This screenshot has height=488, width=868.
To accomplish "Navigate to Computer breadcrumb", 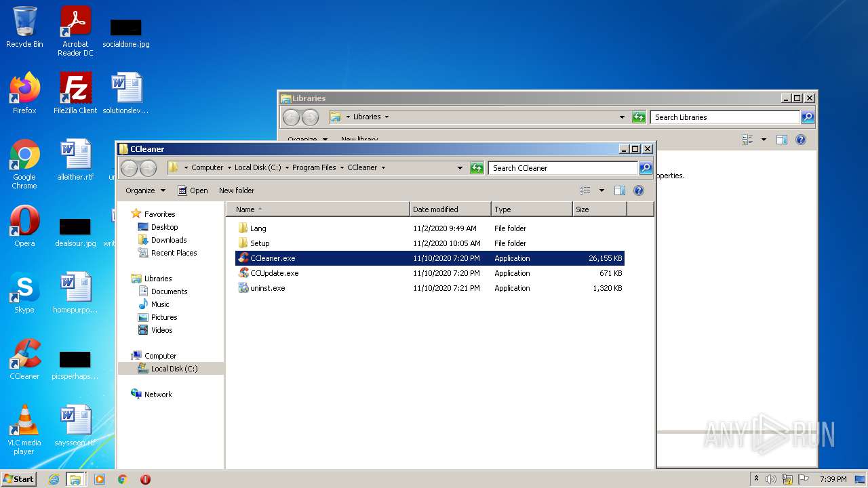I will click(x=207, y=168).
